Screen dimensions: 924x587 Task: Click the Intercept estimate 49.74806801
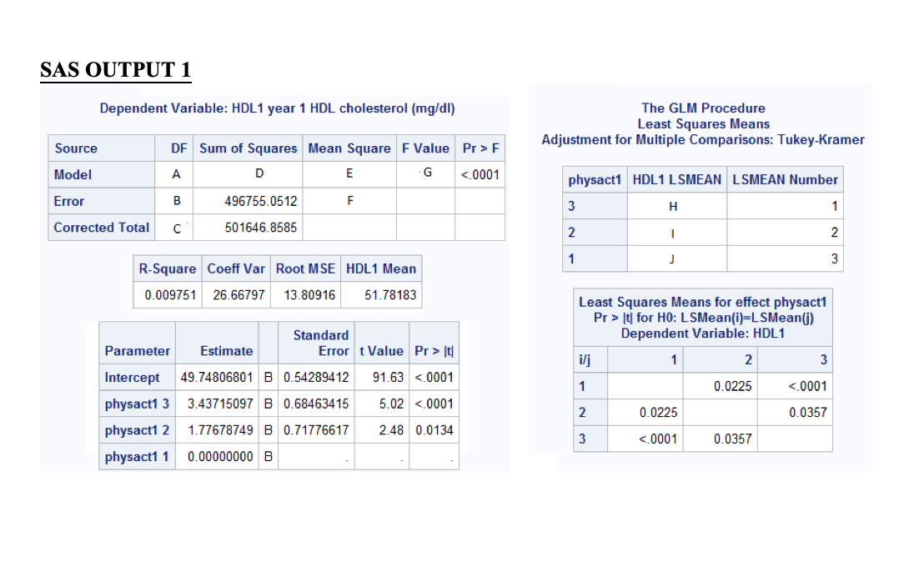click(x=216, y=378)
